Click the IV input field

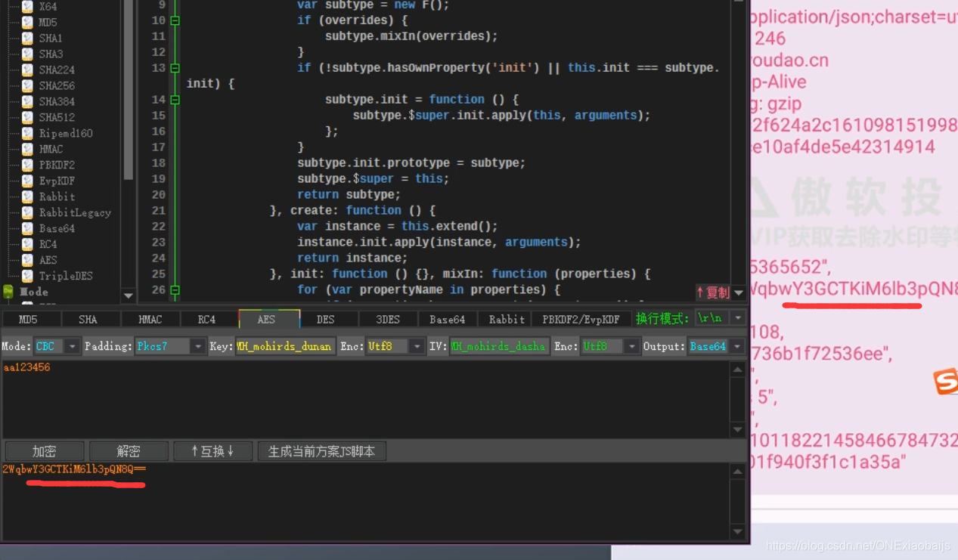click(x=498, y=346)
